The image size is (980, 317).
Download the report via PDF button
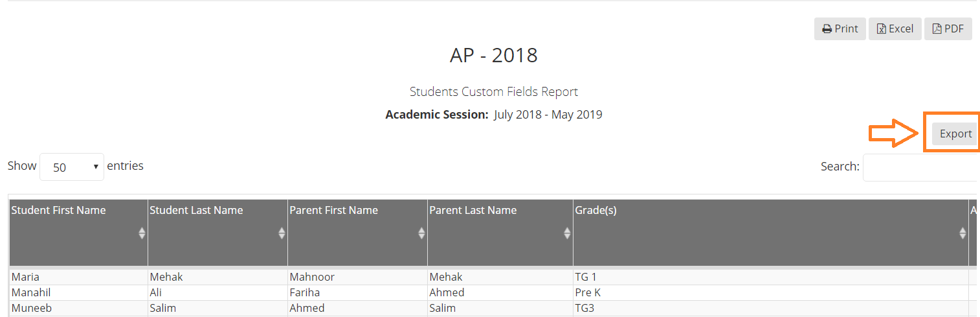click(948, 29)
